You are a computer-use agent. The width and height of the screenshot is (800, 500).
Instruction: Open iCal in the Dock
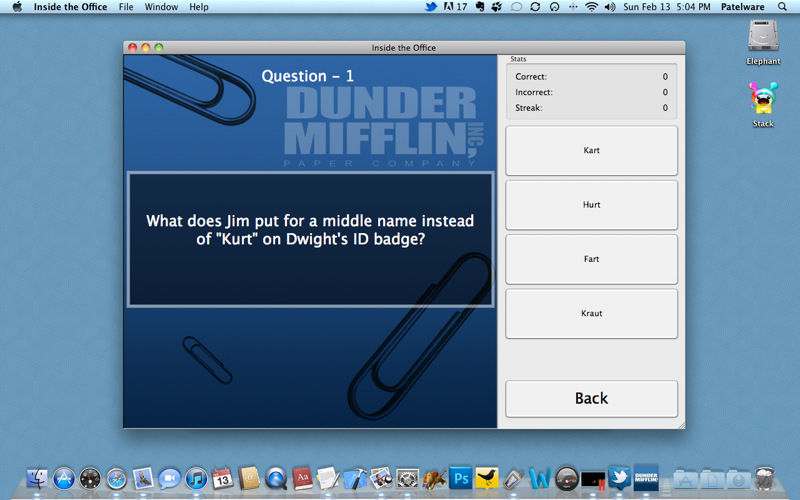point(222,479)
